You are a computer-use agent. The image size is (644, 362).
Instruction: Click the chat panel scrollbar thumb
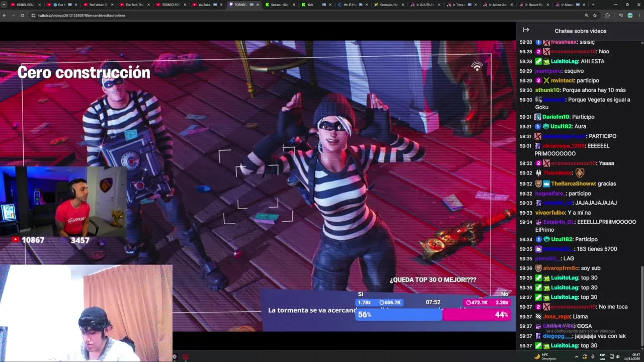coord(641,307)
